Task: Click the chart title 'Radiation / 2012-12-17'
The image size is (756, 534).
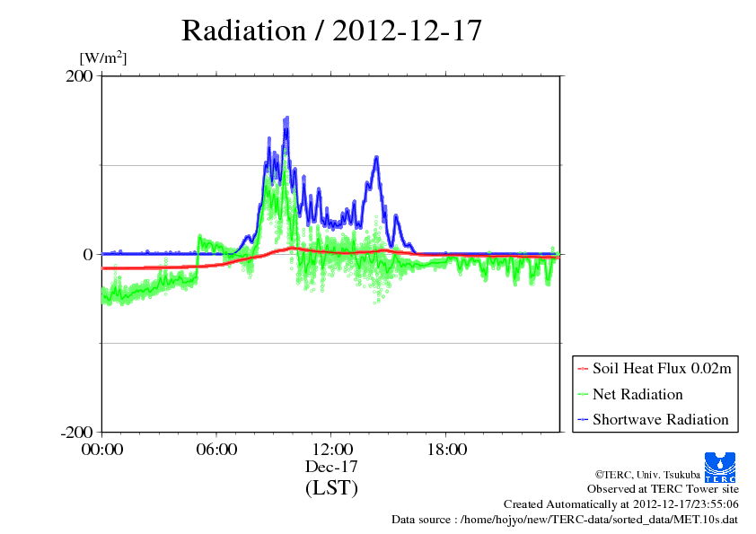Action: pyautogui.click(x=331, y=31)
